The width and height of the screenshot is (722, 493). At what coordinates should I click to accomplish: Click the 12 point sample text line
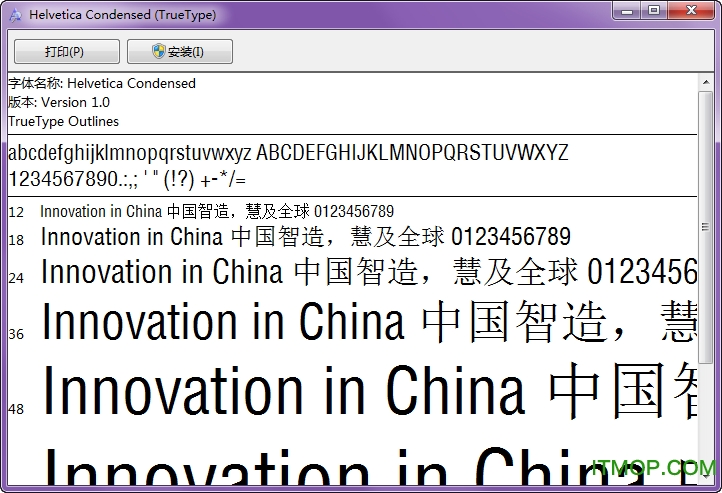217,211
